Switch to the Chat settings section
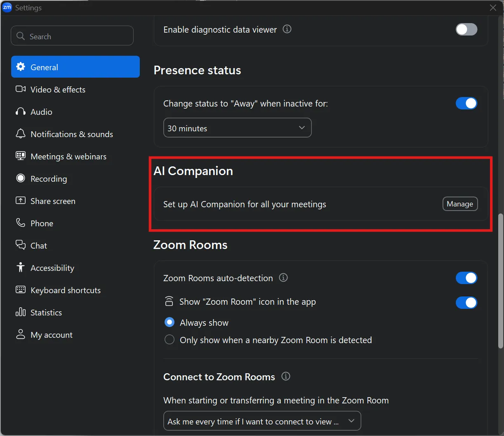This screenshot has height=436, width=504. 75,245
